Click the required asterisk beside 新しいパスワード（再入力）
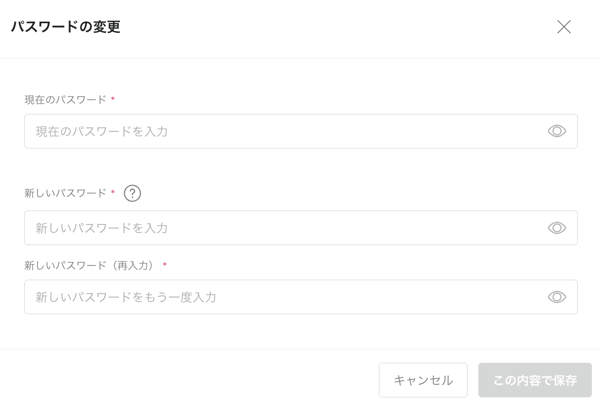 pos(164,265)
